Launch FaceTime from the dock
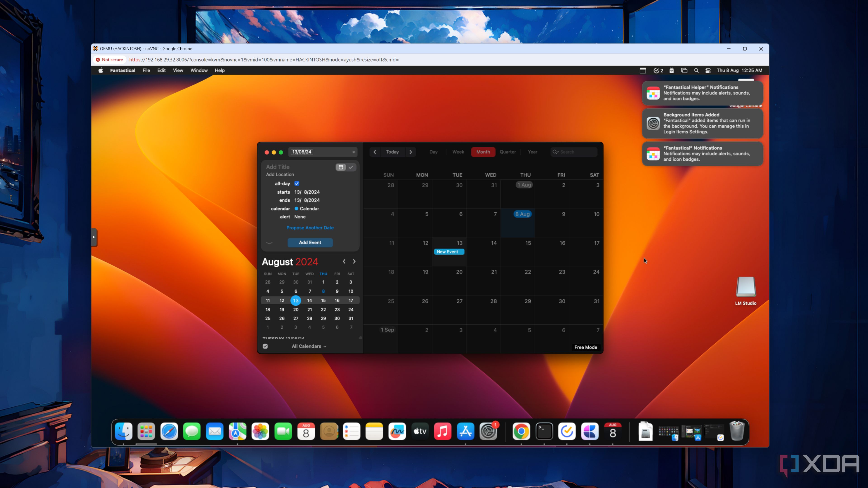Viewport: 868px width, 488px height. pos(283,432)
